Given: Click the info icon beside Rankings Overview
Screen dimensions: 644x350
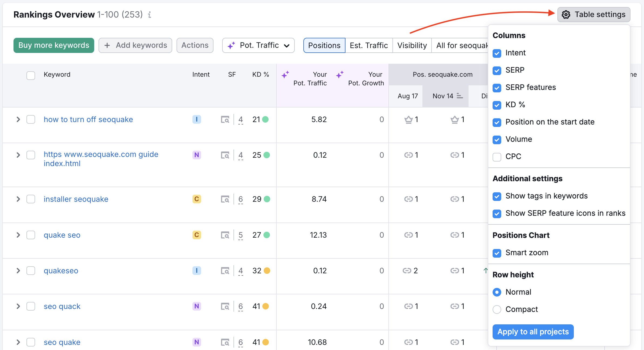Looking at the screenshot, I should point(150,15).
